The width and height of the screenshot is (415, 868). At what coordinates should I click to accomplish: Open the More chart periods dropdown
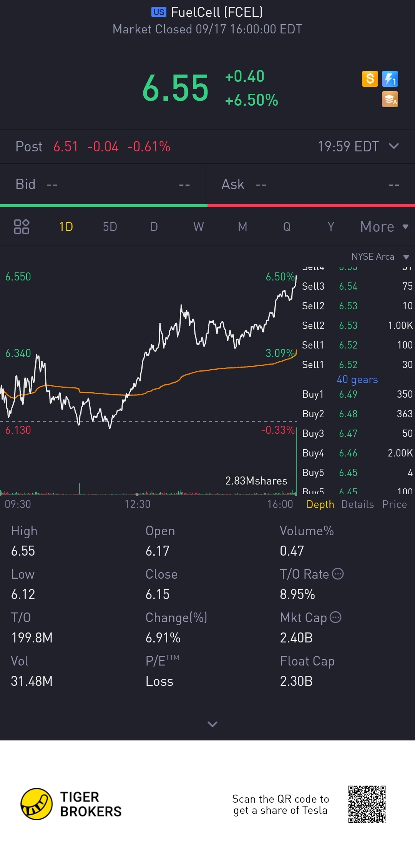[384, 227]
